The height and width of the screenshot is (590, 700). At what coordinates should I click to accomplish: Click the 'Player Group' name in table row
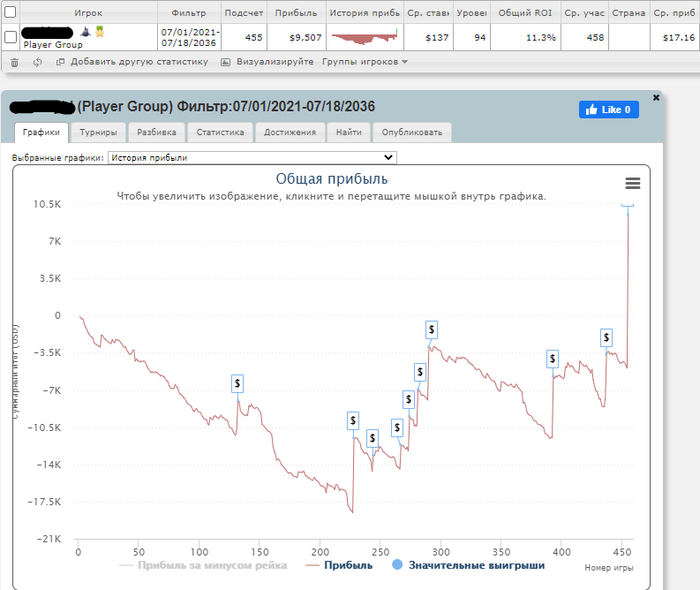pyautogui.click(x=53, y=45)
